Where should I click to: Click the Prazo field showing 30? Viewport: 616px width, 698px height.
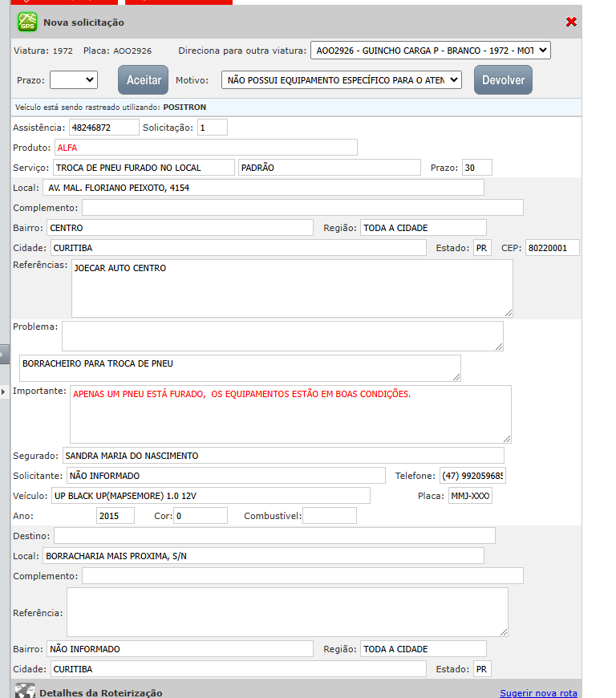477,168
